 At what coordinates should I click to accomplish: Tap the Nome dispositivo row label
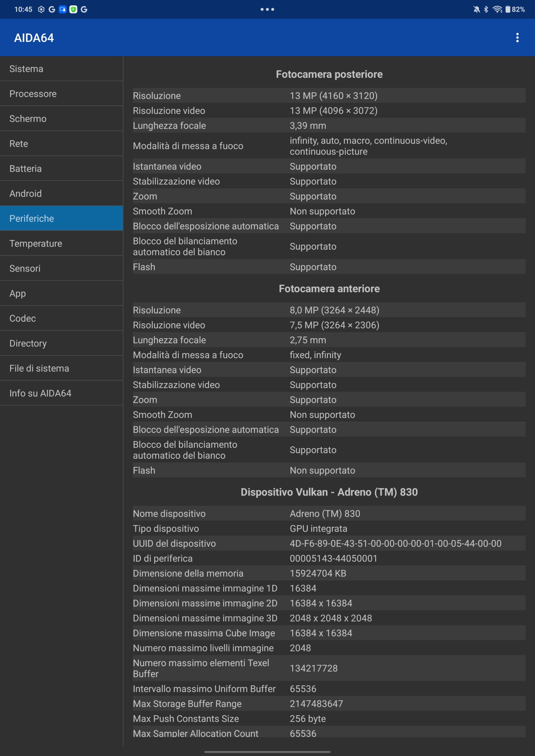coord(169,513)
